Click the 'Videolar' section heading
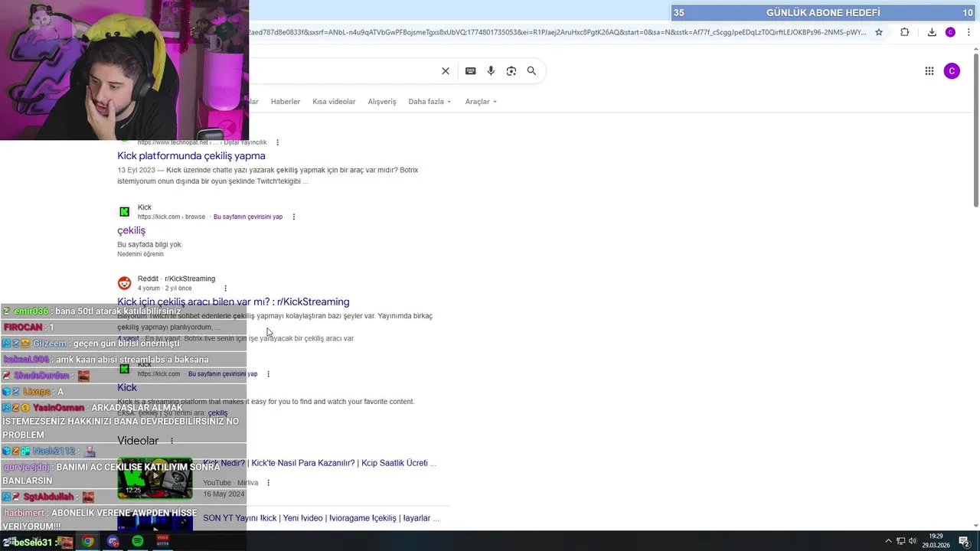980x551 pixels. point(138,441)
